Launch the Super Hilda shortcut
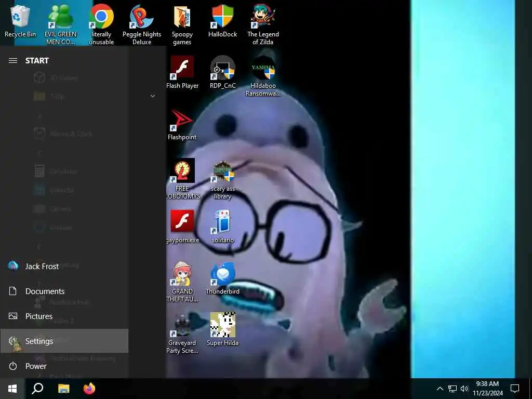This screenshot has width=532, height=399. click(x=222, y=330)
